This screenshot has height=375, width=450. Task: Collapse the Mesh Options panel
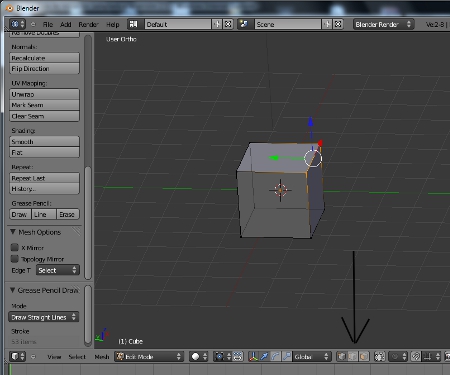[13, 232]
